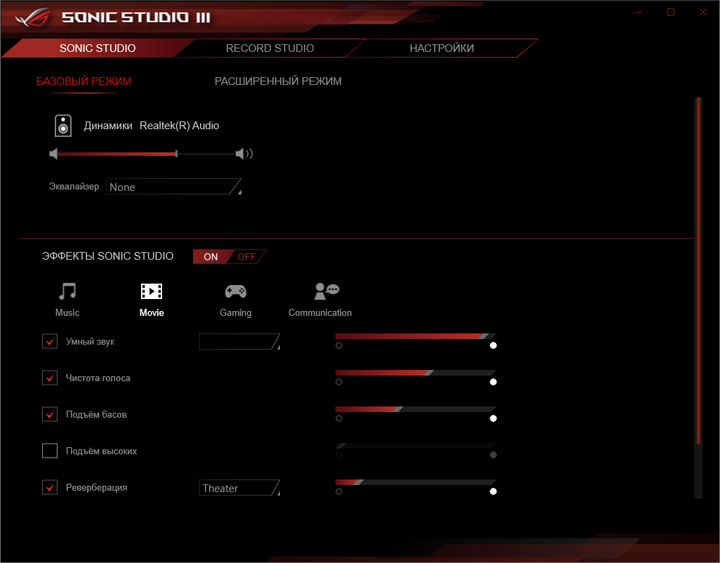Click the Подъём басов level slider bar
The width and height of the screenshot is (720, 563).
[416, 410]
